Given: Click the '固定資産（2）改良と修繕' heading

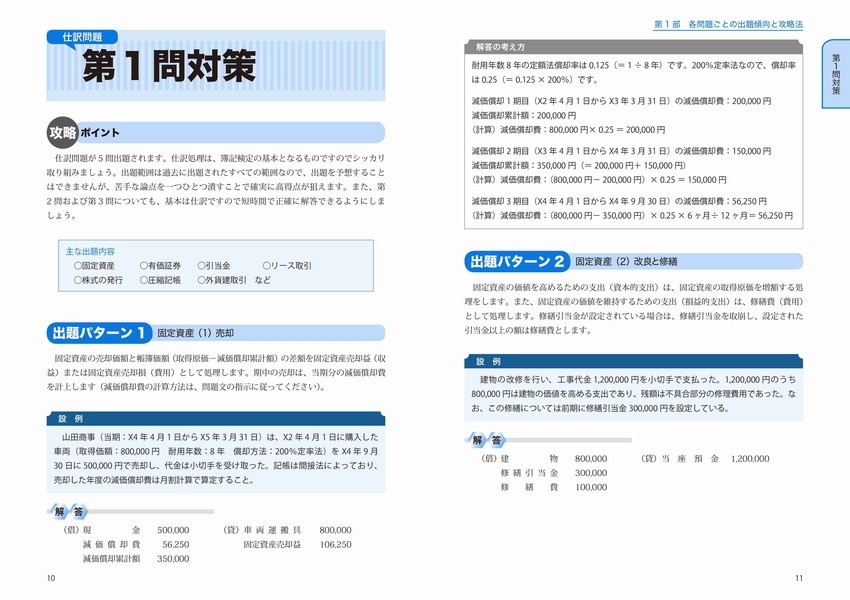Looking at the screenshot, I should tap(626, 262).
